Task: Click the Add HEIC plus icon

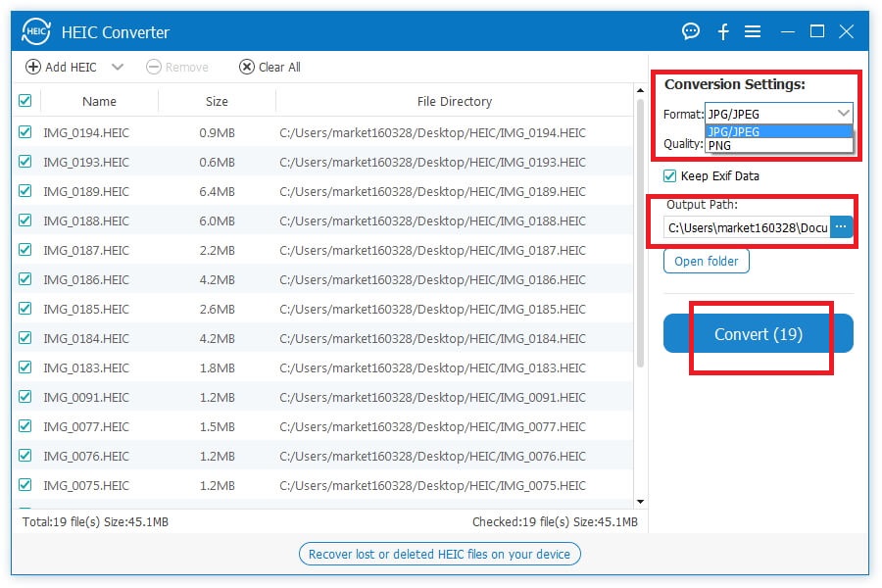Action: (33, 67)
